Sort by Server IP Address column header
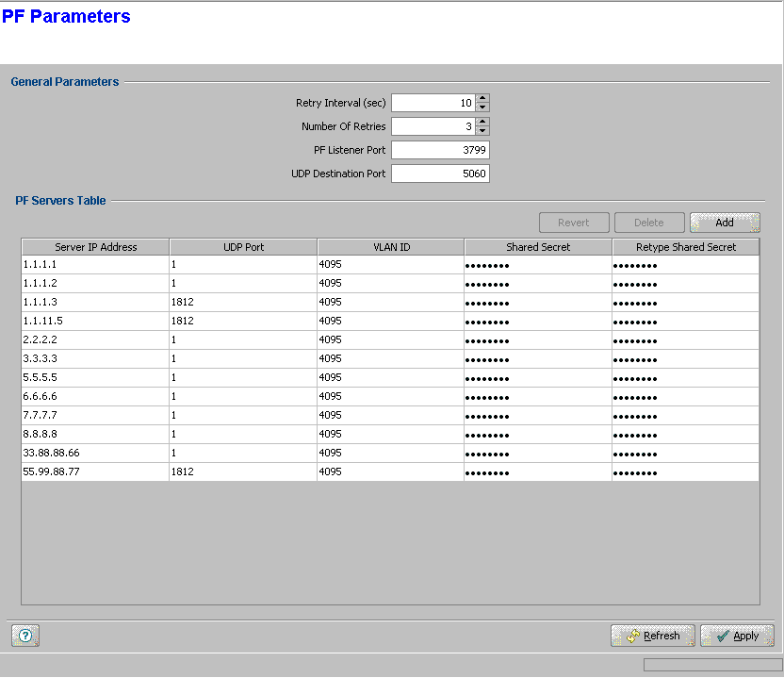 click(95, 247)
